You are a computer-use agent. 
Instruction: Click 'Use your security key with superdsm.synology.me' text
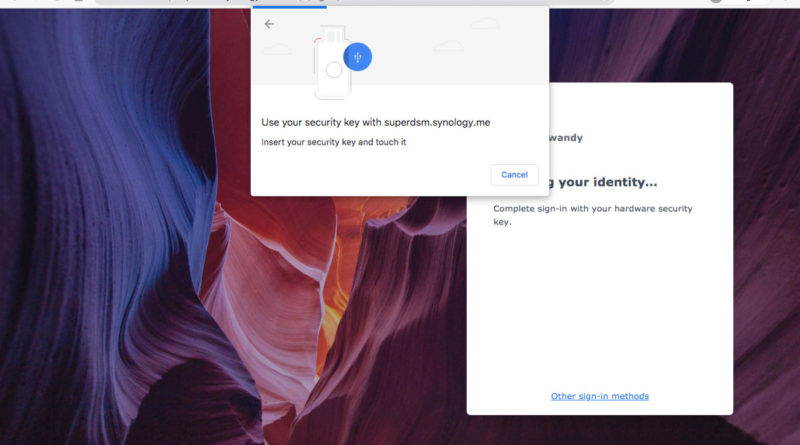(x=375, y=122)
